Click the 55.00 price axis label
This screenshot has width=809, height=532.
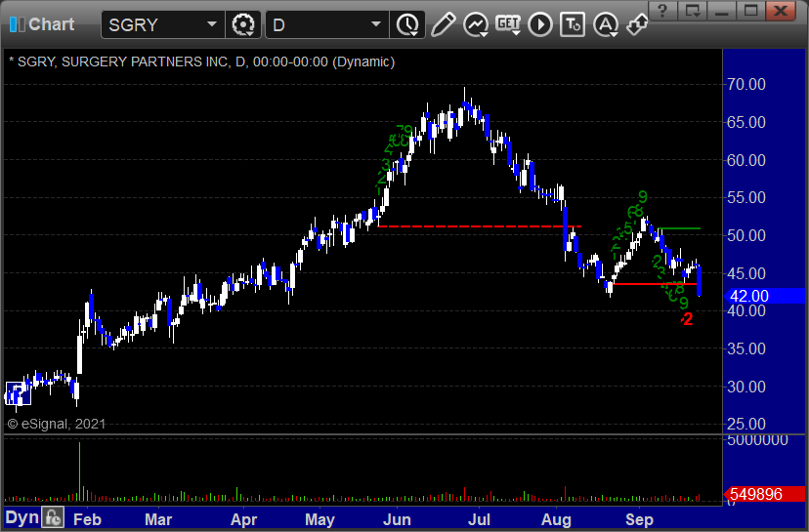coord(746,197)
